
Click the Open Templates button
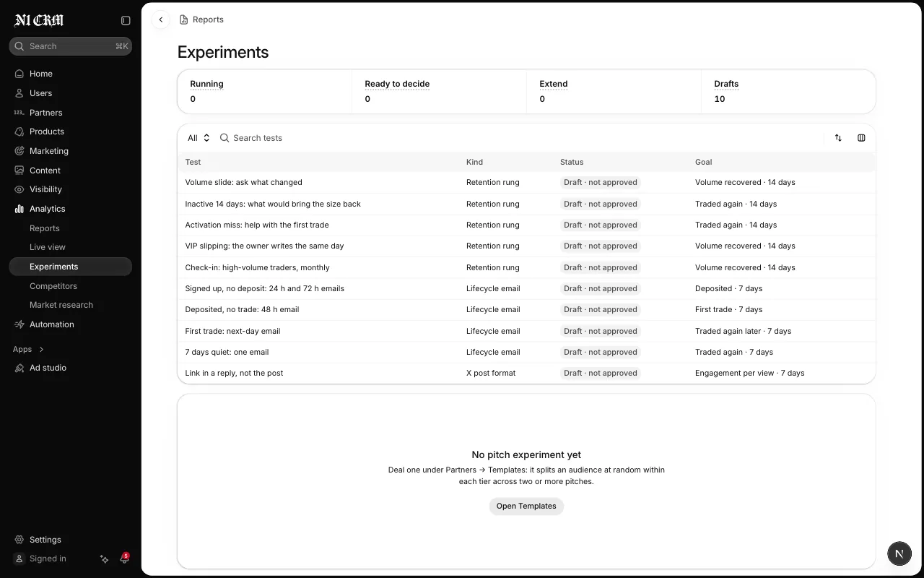tap(526, 506)
